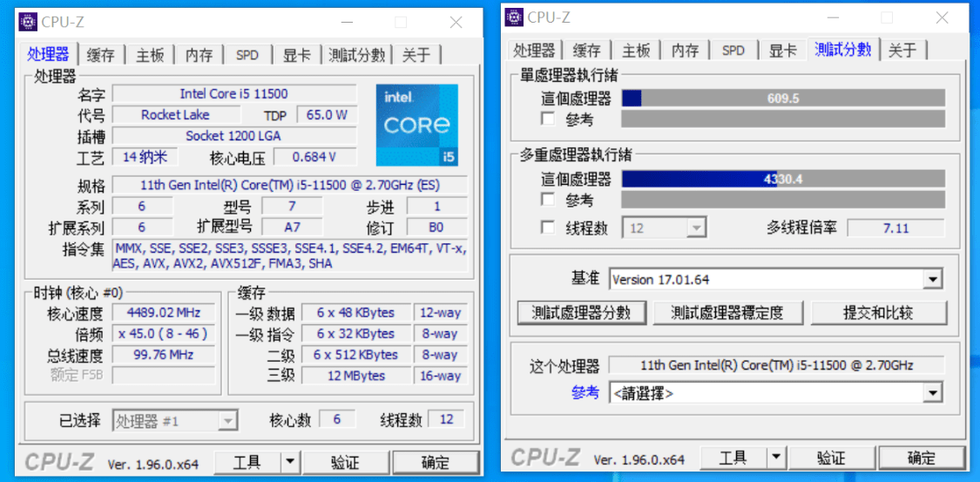Click 指令集 instruction list MMX, SSE text

pos(290,255)
